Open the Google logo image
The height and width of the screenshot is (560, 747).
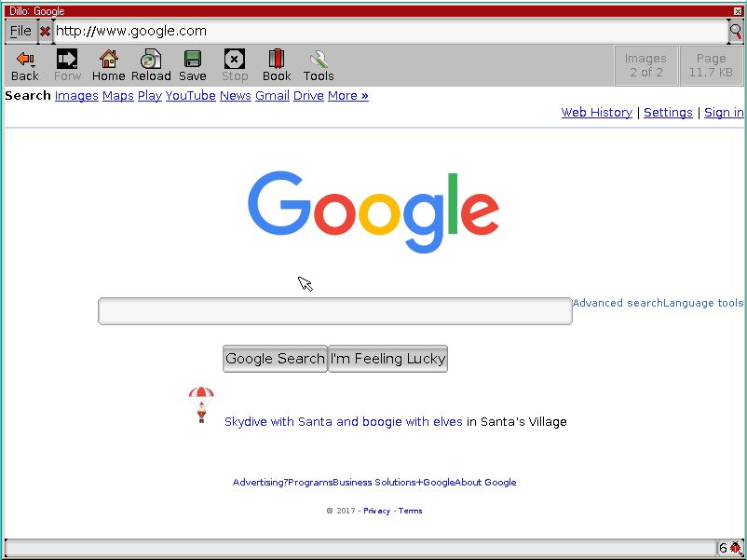[x=373, y=212]
